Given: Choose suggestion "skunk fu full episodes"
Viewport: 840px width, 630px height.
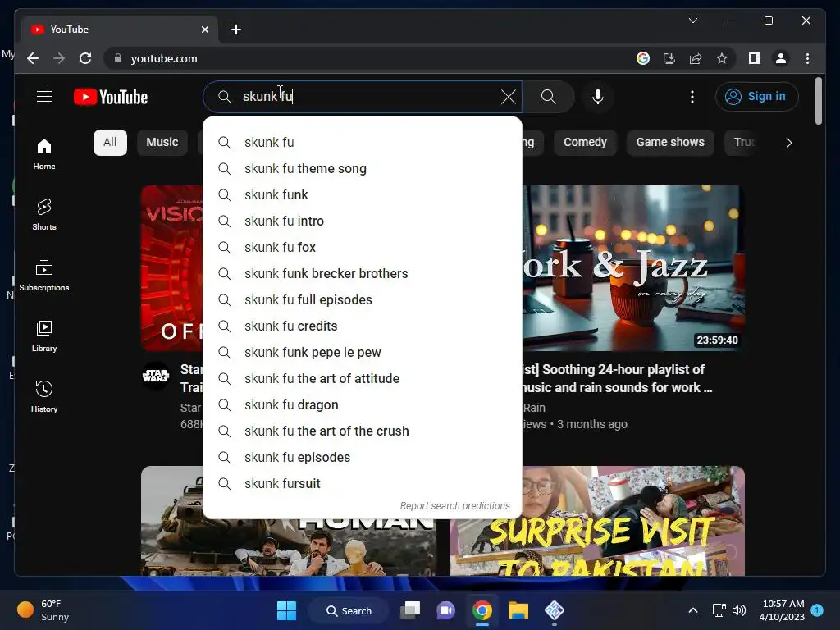Looking at the screenshot, I should point(363,300).
